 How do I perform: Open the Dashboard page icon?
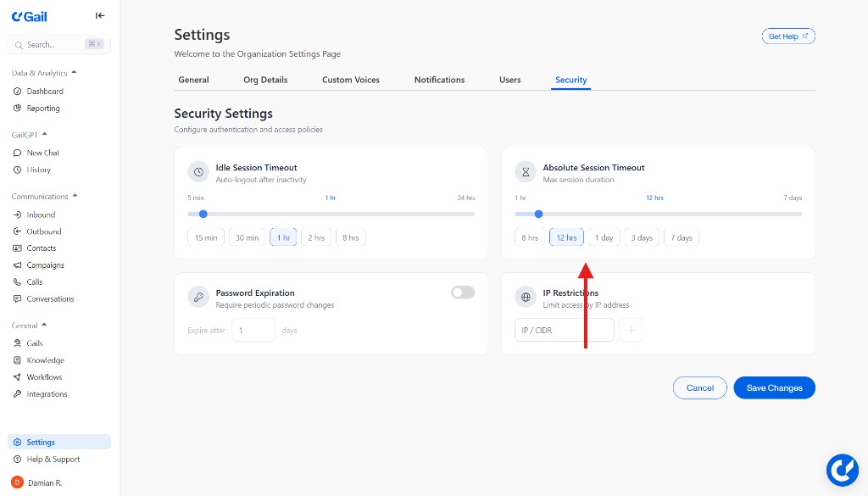[18, 92]
